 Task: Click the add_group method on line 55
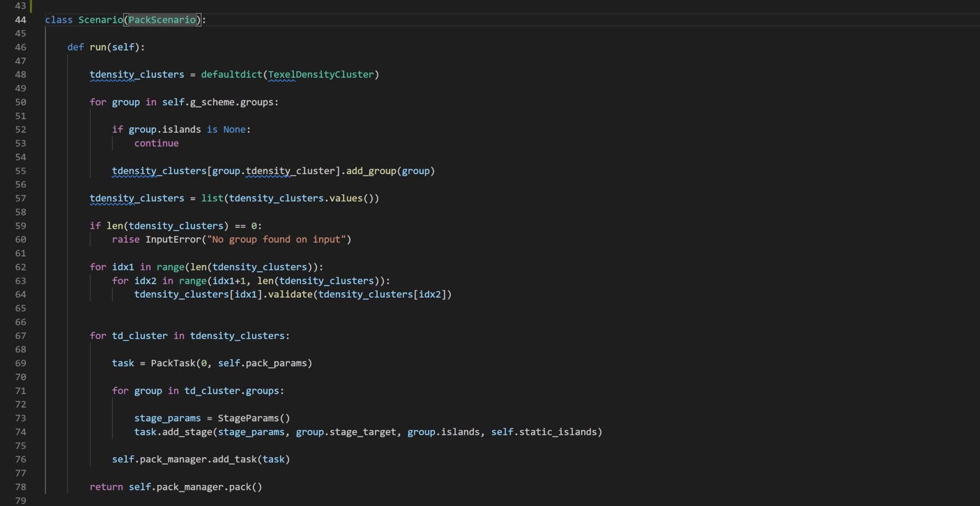pyautogui.click(x=371, y=171)
